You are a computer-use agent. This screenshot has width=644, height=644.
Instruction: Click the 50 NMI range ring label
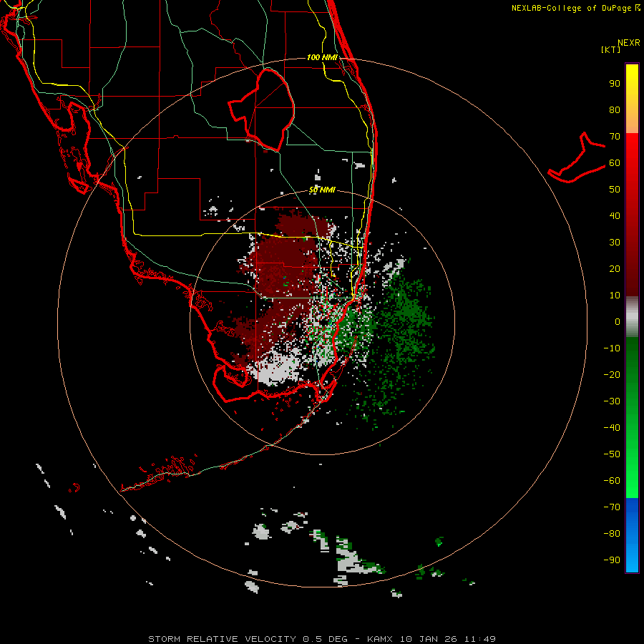(x=322, y=190)
